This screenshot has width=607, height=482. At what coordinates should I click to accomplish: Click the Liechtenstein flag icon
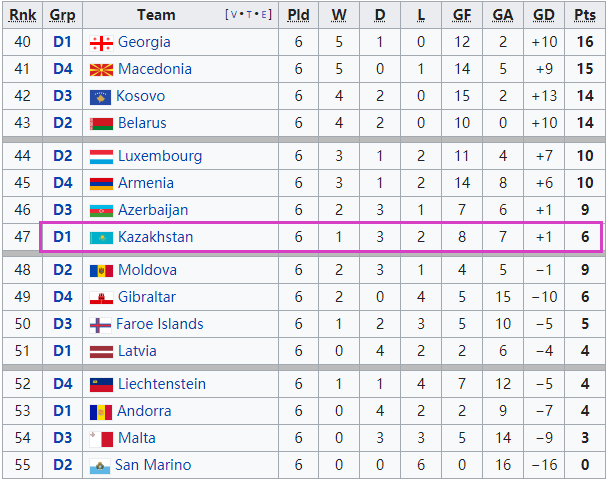100,385
